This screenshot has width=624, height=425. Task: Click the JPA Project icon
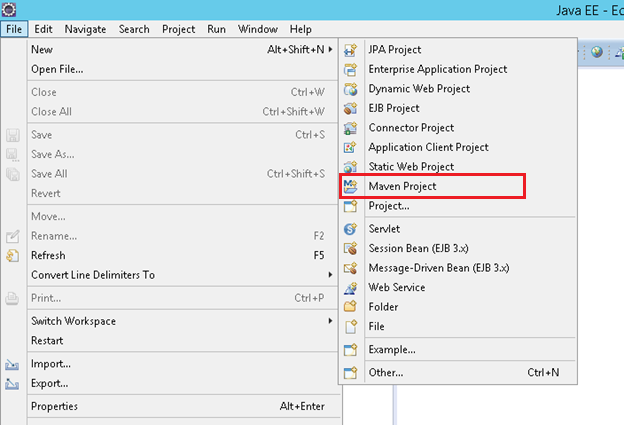(350, 49)
